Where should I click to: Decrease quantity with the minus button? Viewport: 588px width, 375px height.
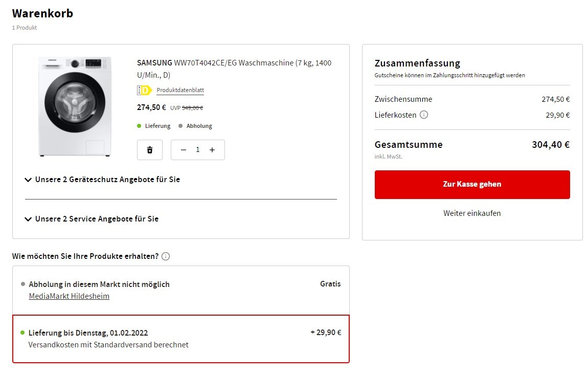click(184, 150)
